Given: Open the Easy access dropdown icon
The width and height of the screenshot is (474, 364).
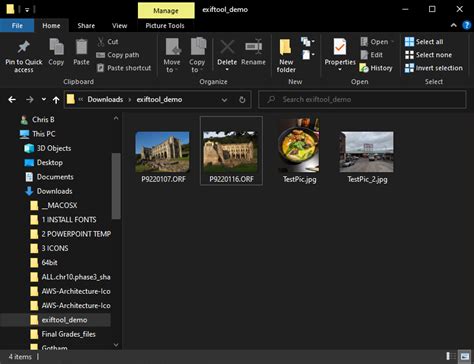Looking at the screenshot, I should 308,54.
